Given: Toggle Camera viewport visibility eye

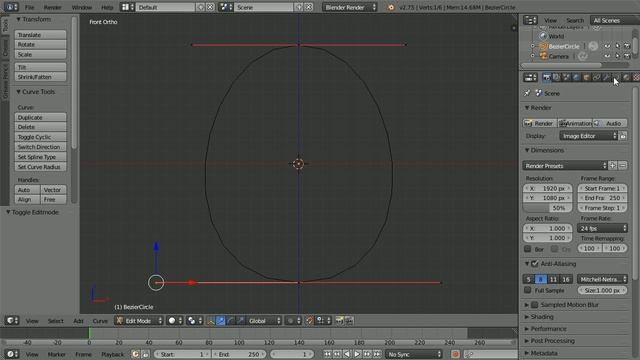Looking at the screenshot, I should tap(608, 56).
